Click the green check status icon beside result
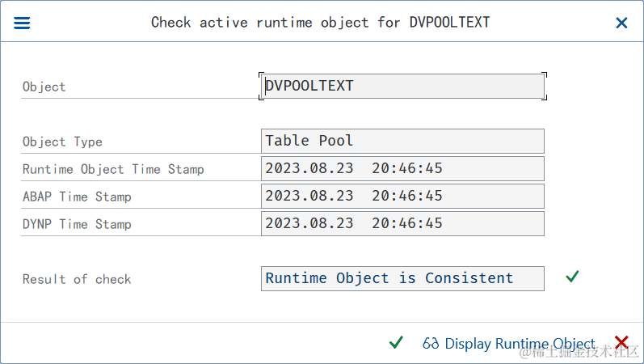The width and height of the screenshot is (644, 364). click(x=572, y=277)
